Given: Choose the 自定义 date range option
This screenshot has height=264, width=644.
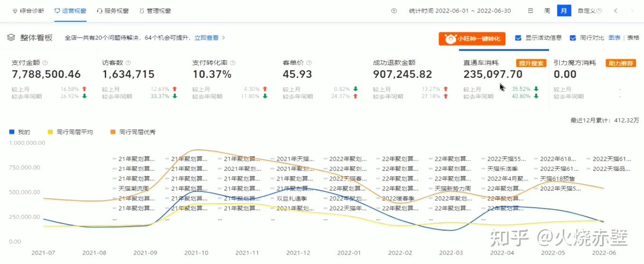Looking at the screenshot, I should click(x=587, y=10).
